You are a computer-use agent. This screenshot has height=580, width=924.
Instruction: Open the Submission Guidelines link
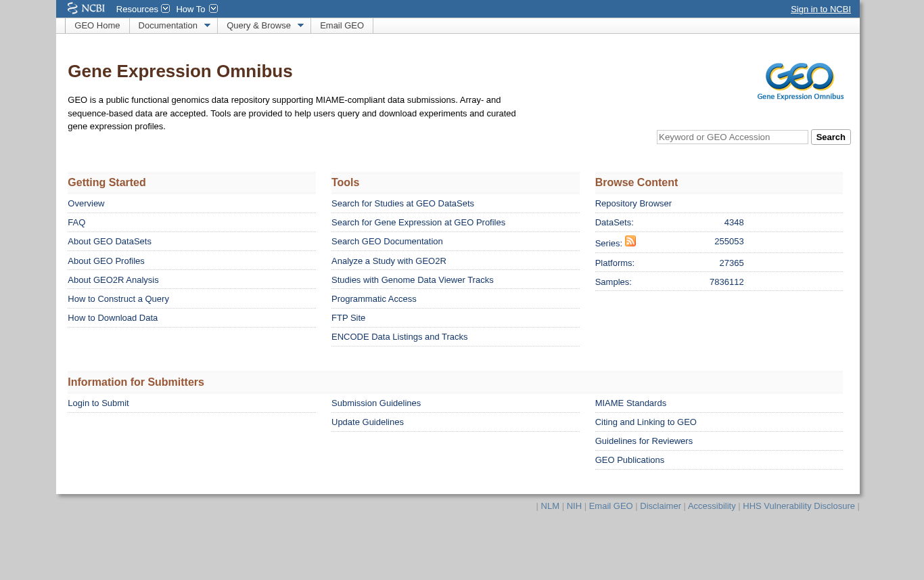pyautogui.click(x=376, y=403)
